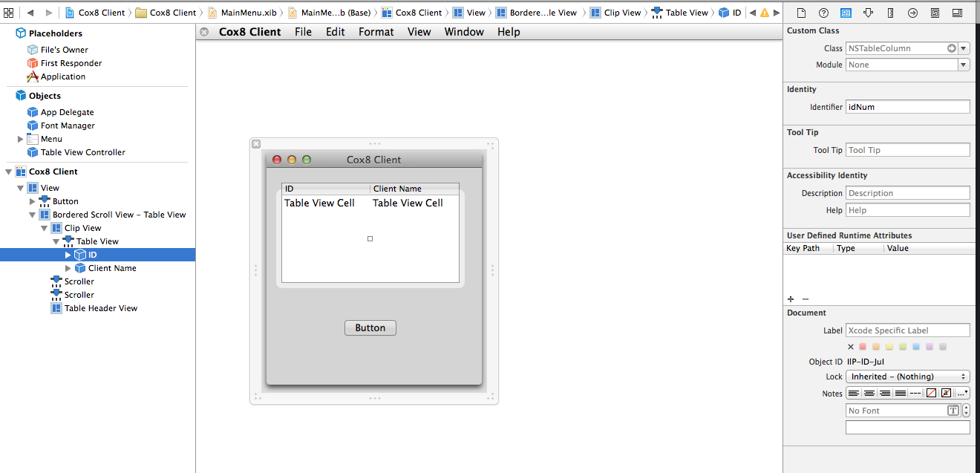Open Cox8 Client application menu
The width and height of the screenshot is (980, 473).
coord(250,32)
